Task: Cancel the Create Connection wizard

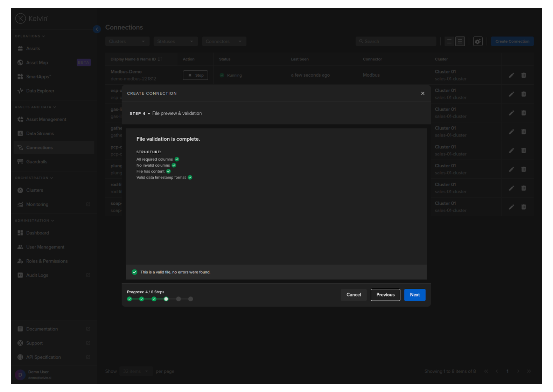Action: point(353,295)
